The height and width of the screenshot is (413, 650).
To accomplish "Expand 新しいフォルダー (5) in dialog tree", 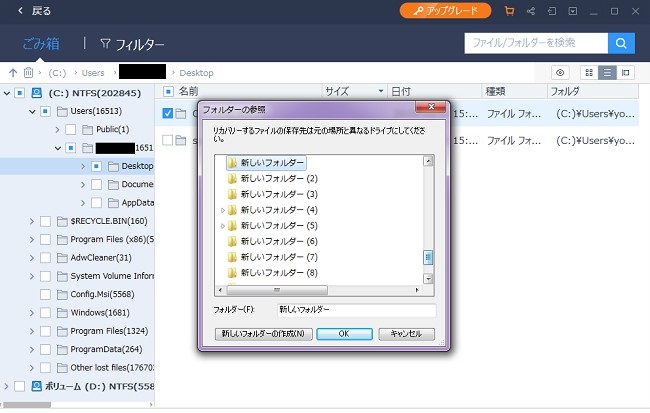I will pyautogui.click(x=223, y=226).
